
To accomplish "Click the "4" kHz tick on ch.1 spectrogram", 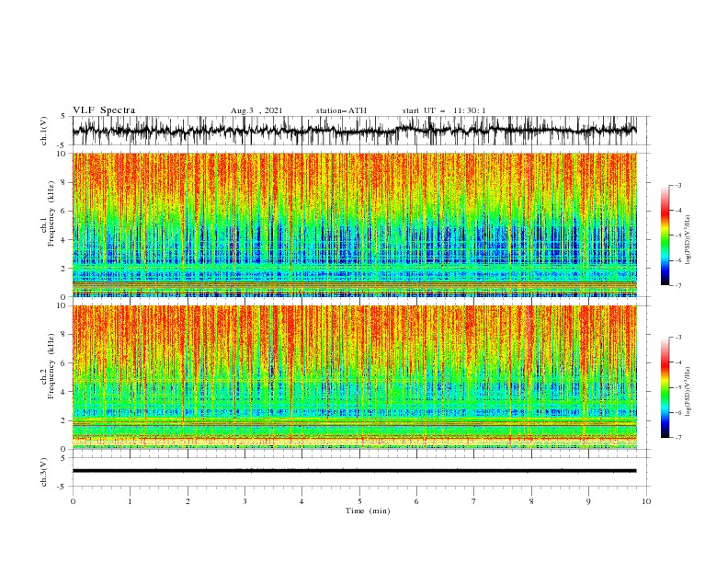I will tap(63, 240).
